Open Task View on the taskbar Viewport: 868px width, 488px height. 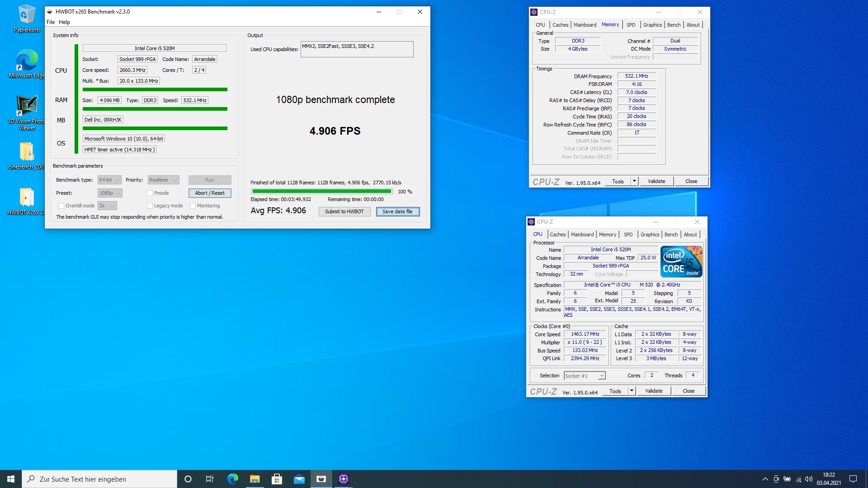(x=210, y=479)
